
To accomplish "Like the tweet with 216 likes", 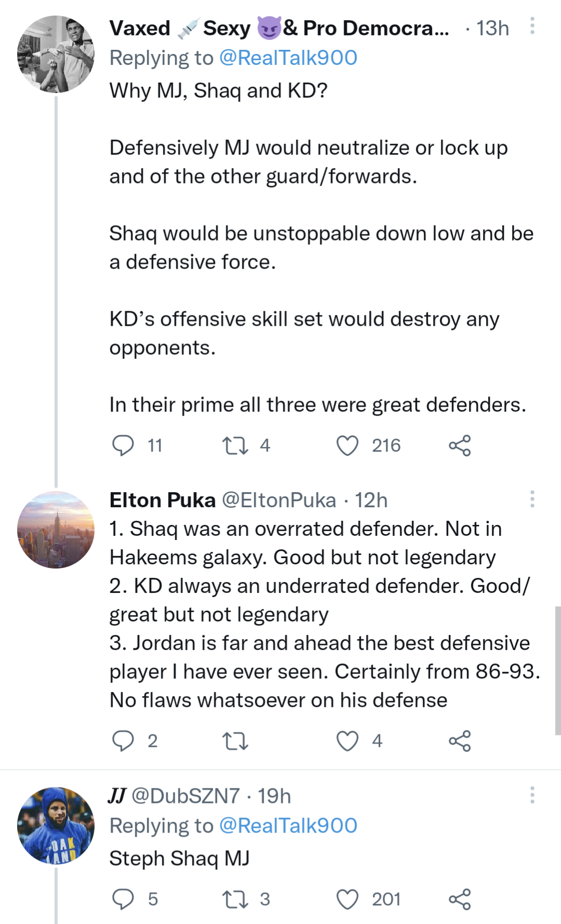I will (x=347, y=445).
